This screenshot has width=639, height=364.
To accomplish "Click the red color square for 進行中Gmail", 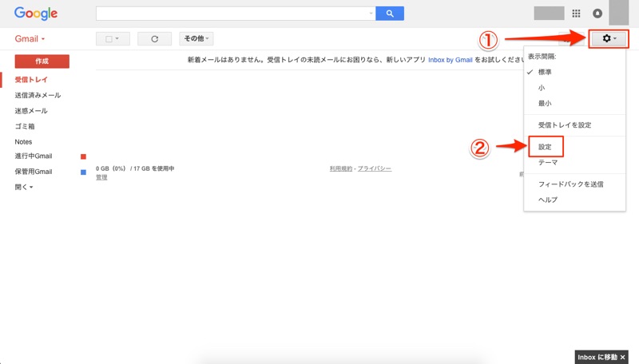I will coord(83,156).
